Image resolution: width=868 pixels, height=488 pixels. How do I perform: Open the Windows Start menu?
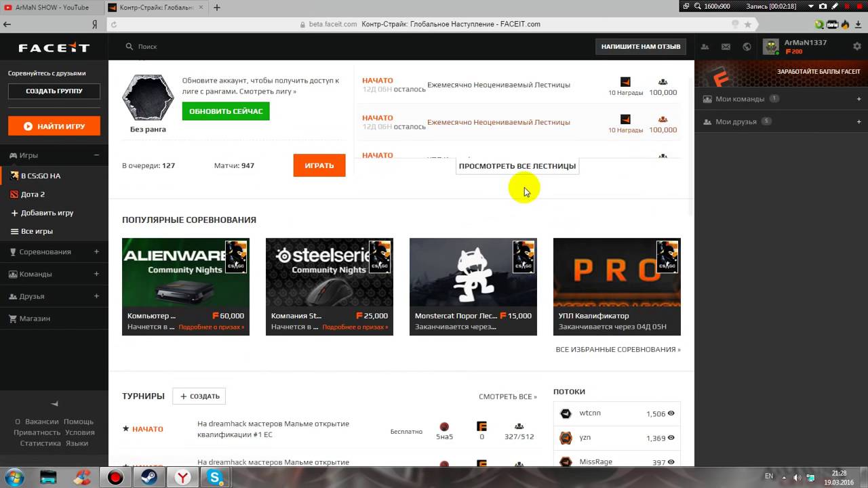tap(14, 477)
